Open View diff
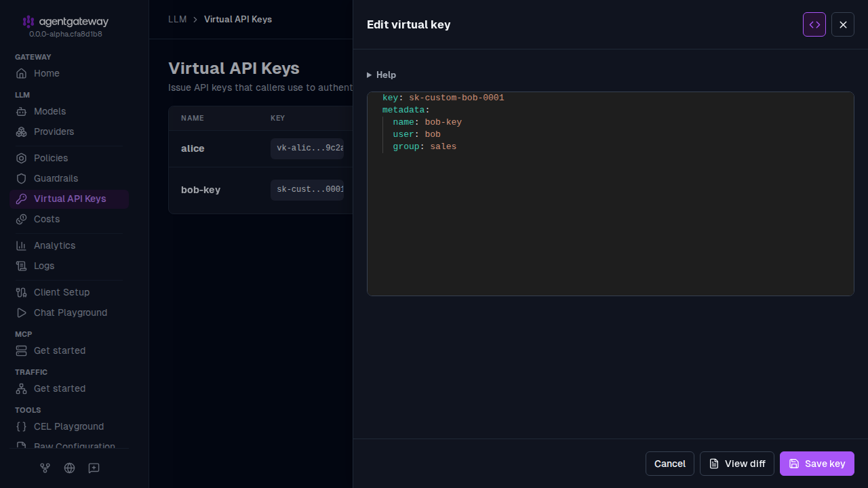The width and height of the screenshot is (868, 488). (737, 464)
